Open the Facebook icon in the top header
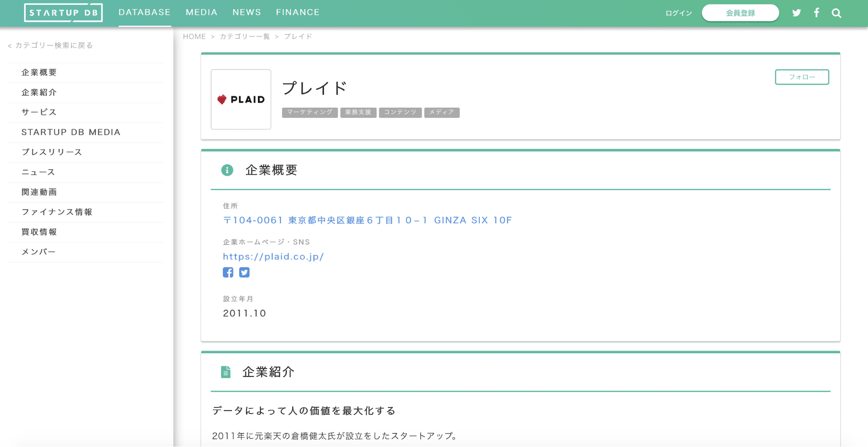 817,13
